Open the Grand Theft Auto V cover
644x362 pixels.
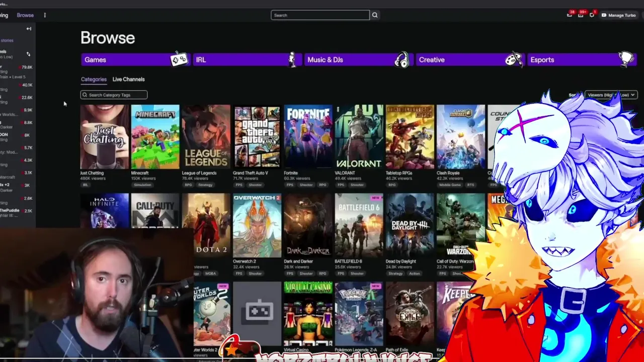click(257, 137)
